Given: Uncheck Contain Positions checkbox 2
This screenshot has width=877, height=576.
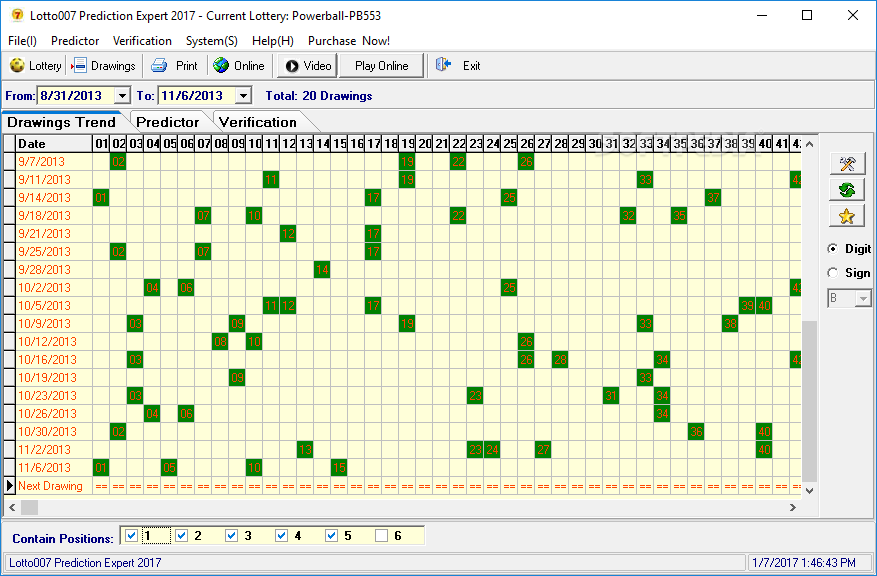Looking at the screenshot, I should [181, 536].
